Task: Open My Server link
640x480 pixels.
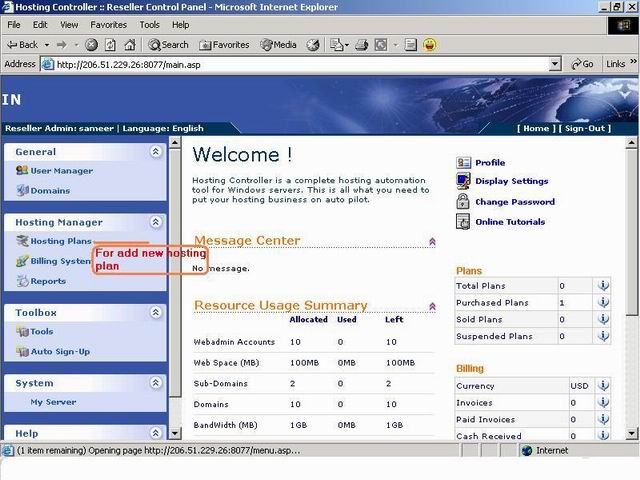Action: [x=53, y=402]
